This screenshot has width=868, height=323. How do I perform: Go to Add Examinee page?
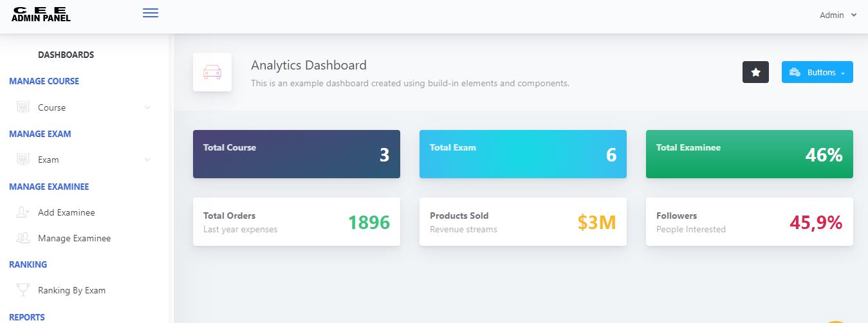click(x=84, y=212)
